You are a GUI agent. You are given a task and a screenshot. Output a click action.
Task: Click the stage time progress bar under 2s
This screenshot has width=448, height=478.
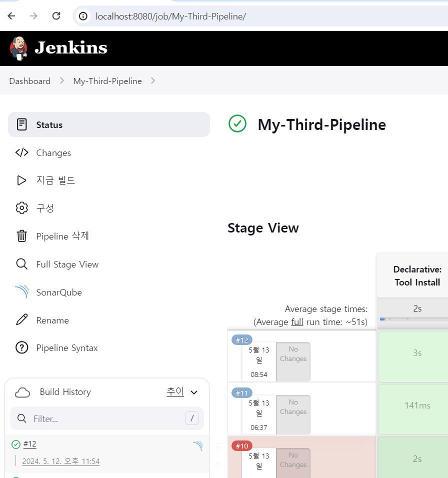(x=414, y=319)
